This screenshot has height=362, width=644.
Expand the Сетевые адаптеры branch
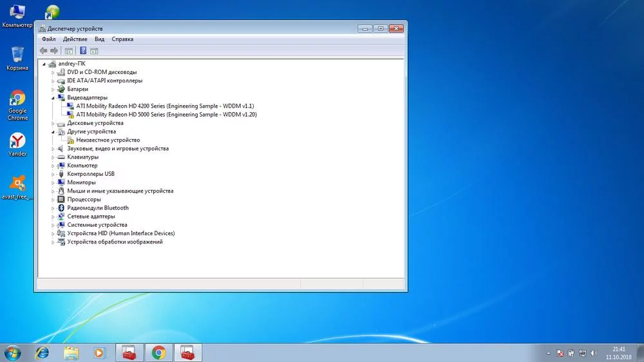53,216
